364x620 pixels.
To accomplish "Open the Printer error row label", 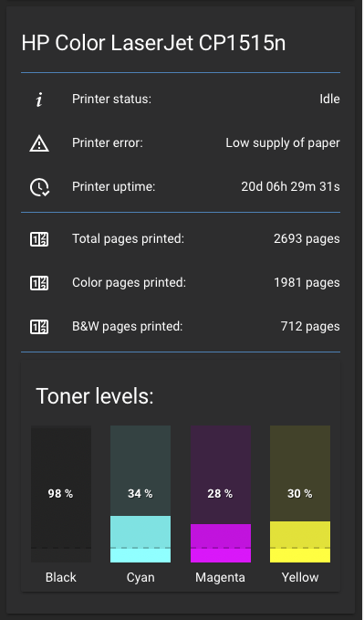I will pyautogui.click(x=107, y=142).
